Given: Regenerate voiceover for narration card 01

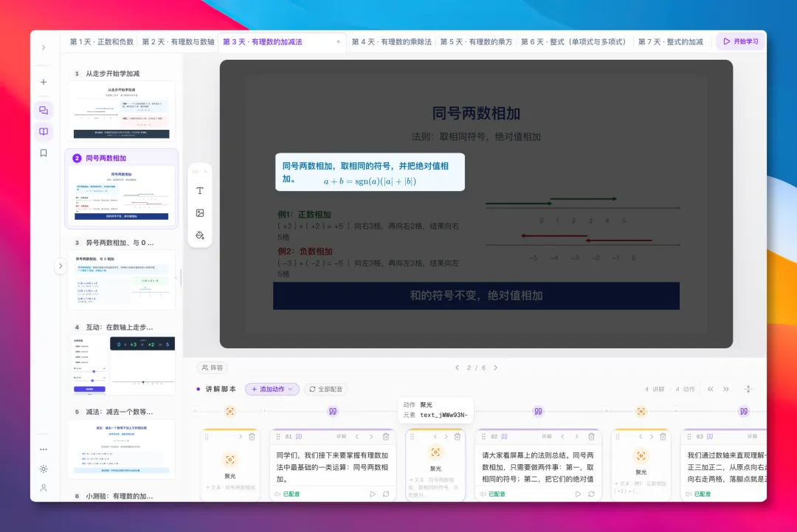Looking at the screenshot, I should (x=386, y=494).
